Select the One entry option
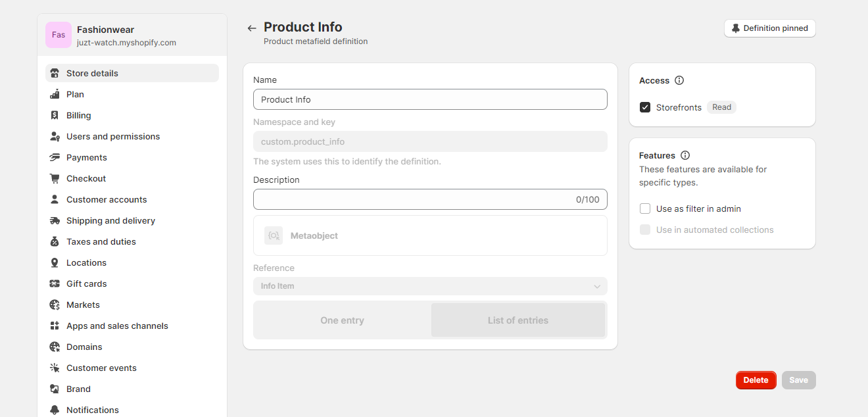 342,320
